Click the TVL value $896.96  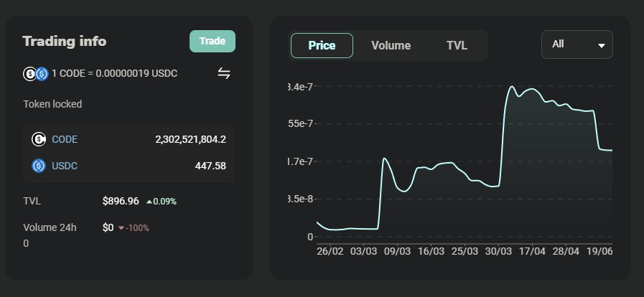(x=121, y=202)
